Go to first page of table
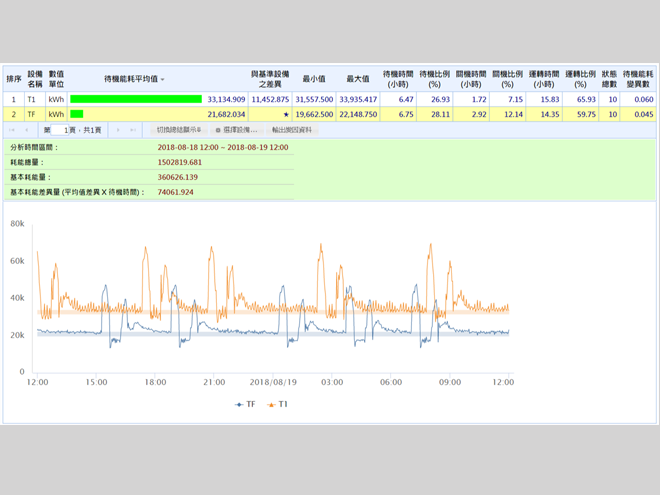Viewport: 660px width, 495px height. click(x=12, y=130)
